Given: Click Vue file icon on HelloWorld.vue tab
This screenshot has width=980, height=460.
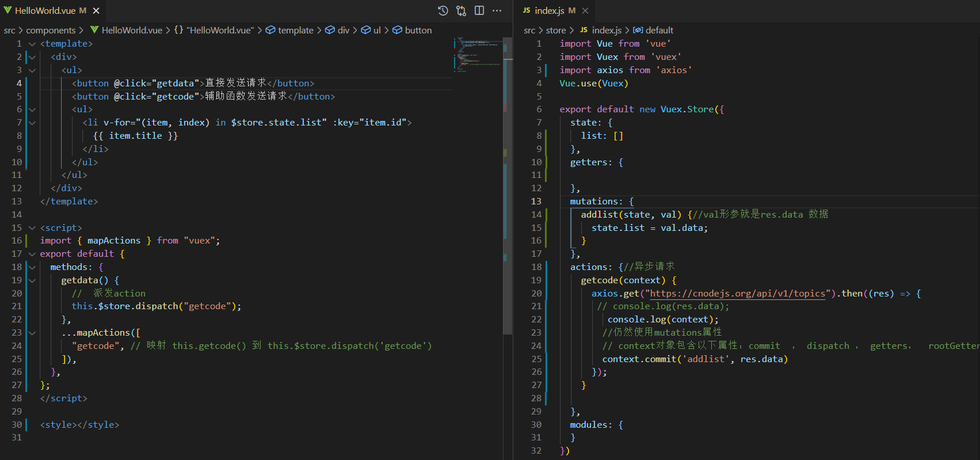Looking at the screenshot, I should coord(7,10).
